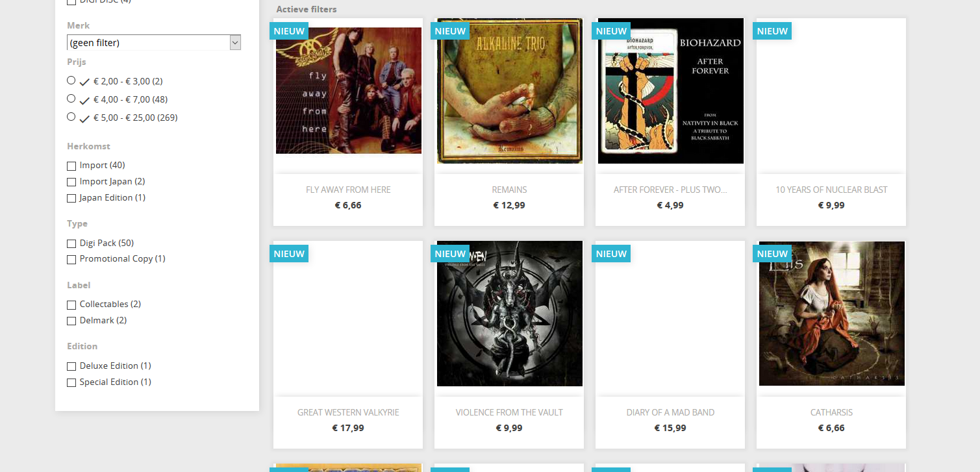Open the Violence From The Vault cover
Viewport: 980px width, 472px height.
pyautogui.click(x=510, y=314)
